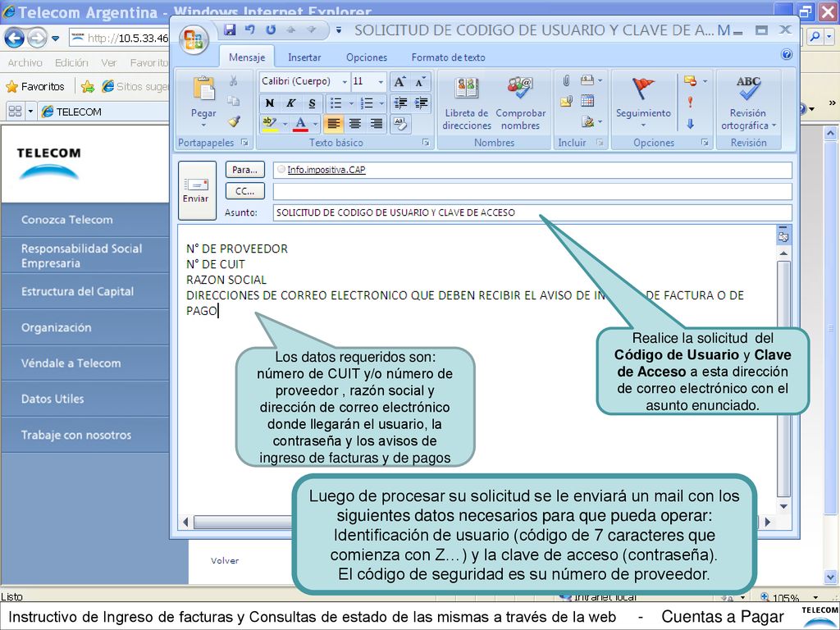Undo the last action in the quick access toolbar
This screenshot has width=840, height=630.
click(249, 30)
